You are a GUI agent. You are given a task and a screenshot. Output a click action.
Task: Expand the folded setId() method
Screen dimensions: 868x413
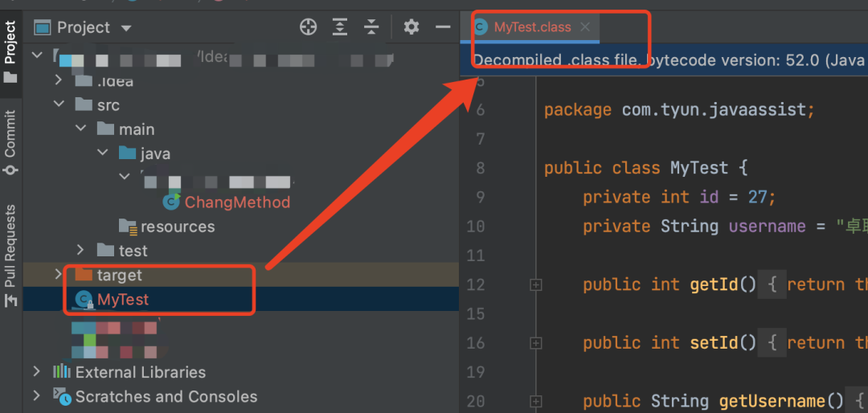535,343
